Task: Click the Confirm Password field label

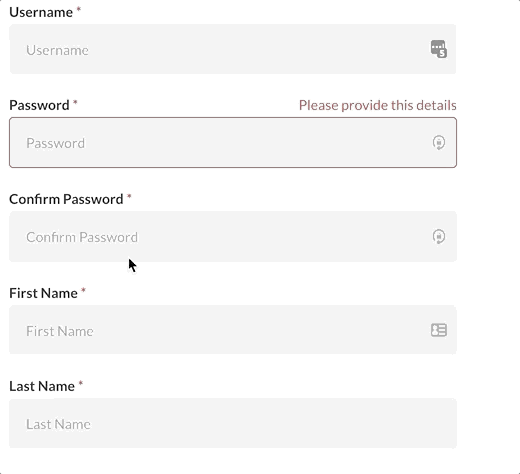Action: (66, 199)
